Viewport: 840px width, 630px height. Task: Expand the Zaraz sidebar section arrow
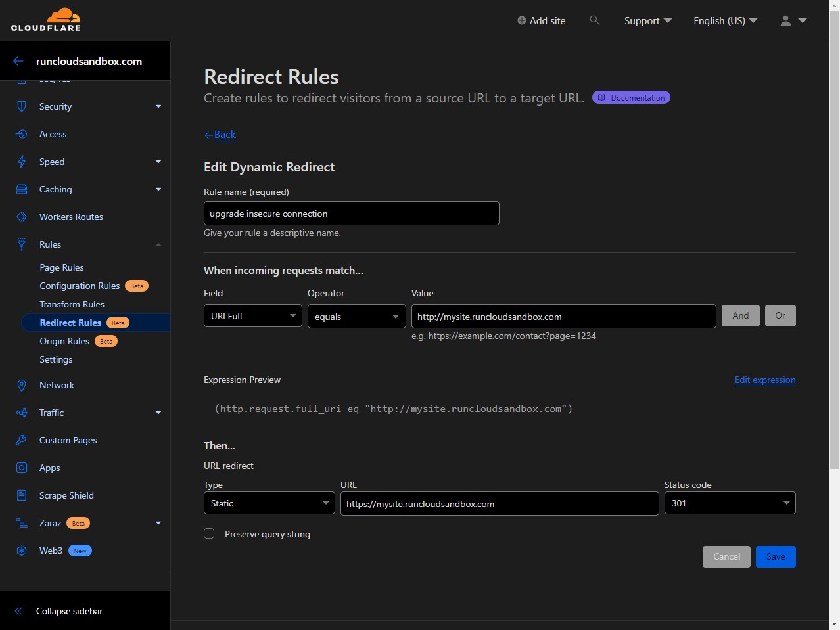[x=158, y=523]
